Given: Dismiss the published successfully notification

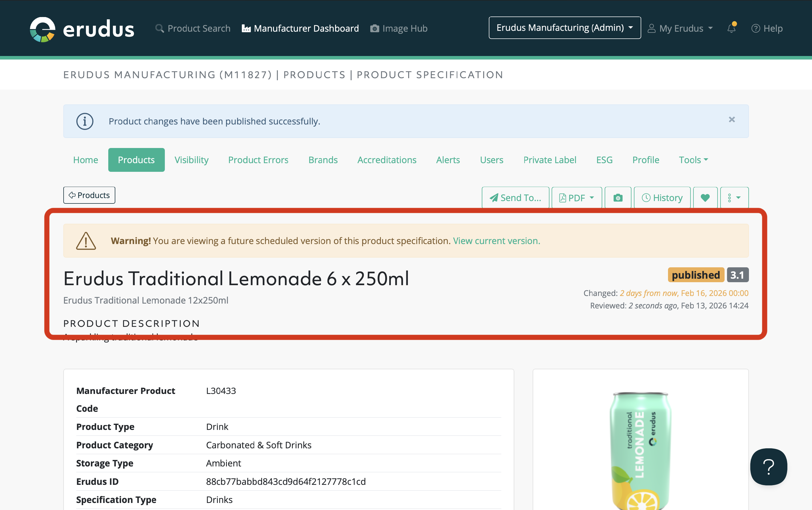Looking at the screenshot, I should click(x=731, y=120).
